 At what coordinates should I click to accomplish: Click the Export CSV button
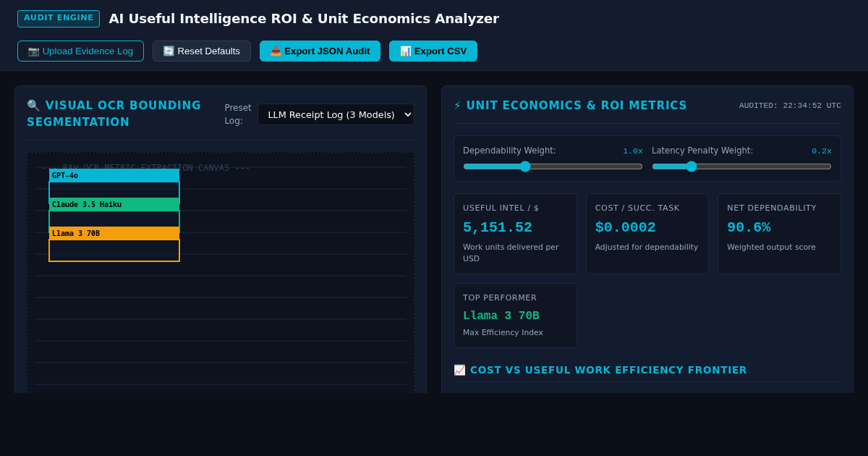(433, 51)
